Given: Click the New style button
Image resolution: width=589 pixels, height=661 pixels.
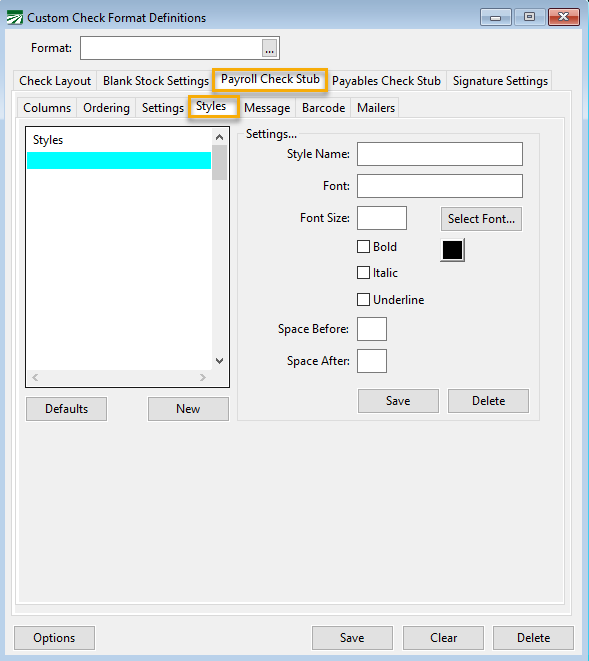Looking at the screenshot, I should [188, 409].
